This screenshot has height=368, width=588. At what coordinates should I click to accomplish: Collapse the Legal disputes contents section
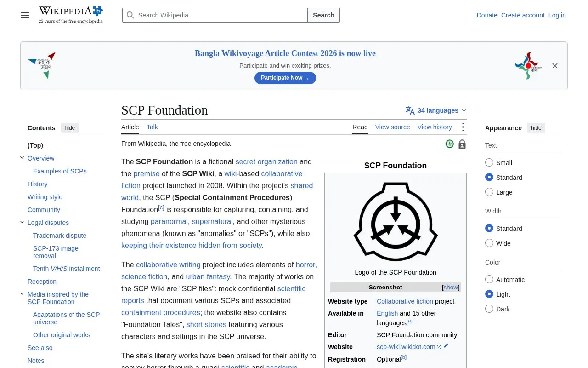[x=22, y=222]
